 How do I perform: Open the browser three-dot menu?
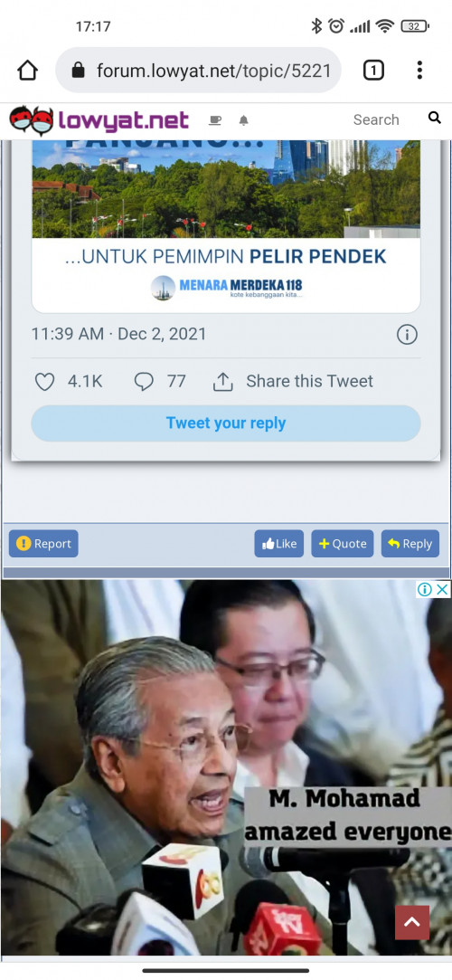[x=419, y=70]
